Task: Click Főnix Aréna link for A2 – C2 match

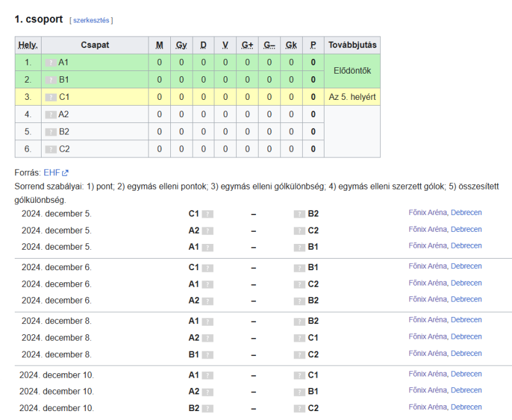Action: pos(428,229)
